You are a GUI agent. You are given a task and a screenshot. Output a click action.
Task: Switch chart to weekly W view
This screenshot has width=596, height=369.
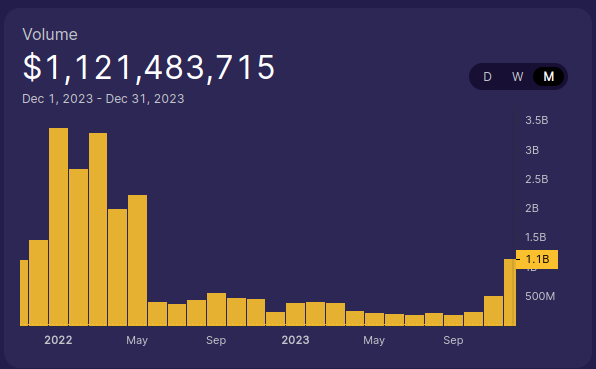pyautogui.click(x=517, y=77)
